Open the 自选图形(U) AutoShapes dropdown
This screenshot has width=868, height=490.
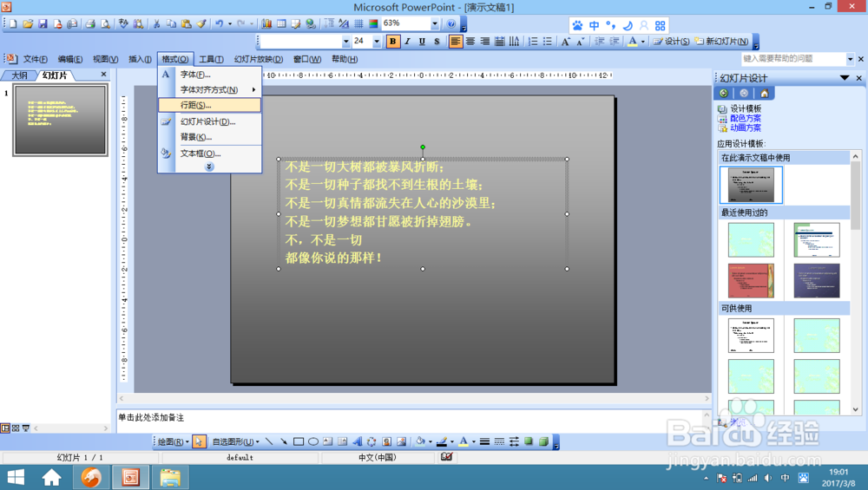coord(236,441)
